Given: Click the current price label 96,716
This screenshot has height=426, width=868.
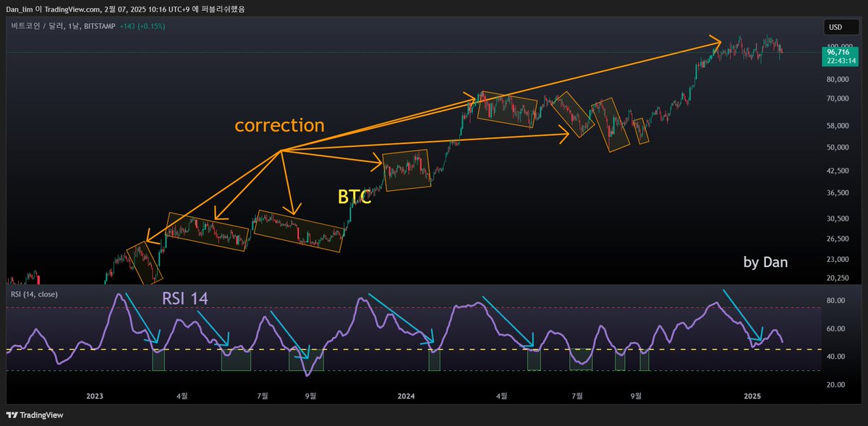Looking at the screenshot, I should click(x=838, y=53).
